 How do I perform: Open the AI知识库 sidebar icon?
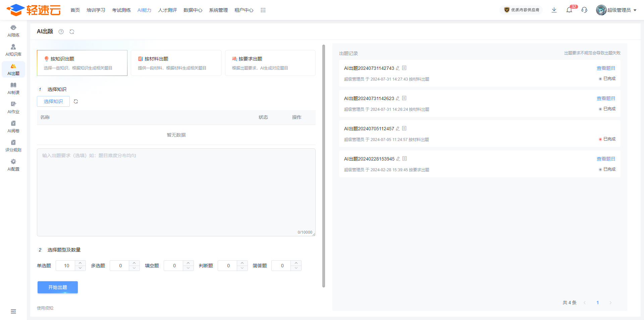13,50
